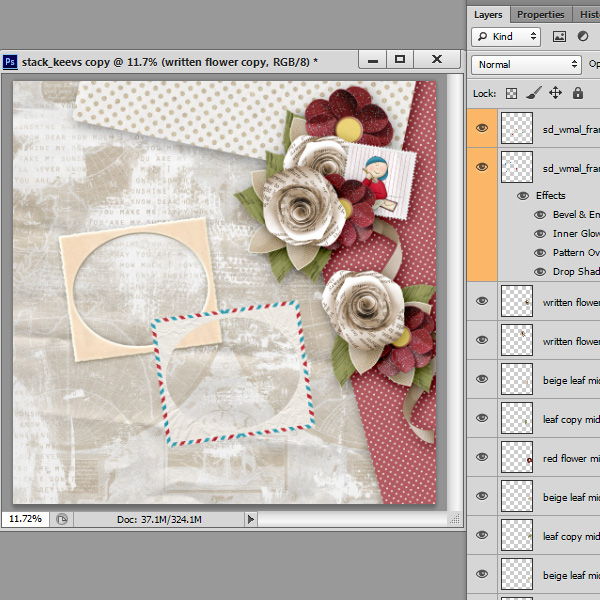600x600 pixels.
Task: Switch to the Properties tab
Action: pos(540,15)
